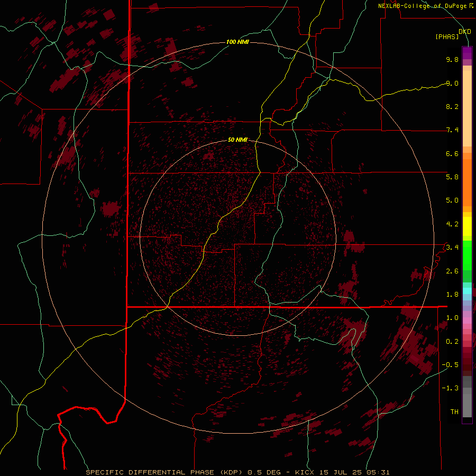Click the bright green color bar segment
Screen dimensions: 476x476
click(x=467, y=255)
